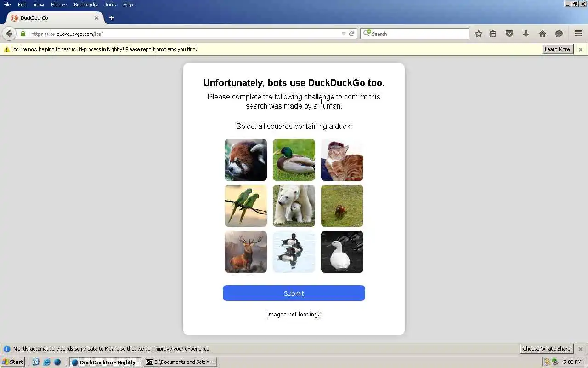Screen dimensions: 588x368
Task: Close the data sharing info bar
Action: point(581,349)
